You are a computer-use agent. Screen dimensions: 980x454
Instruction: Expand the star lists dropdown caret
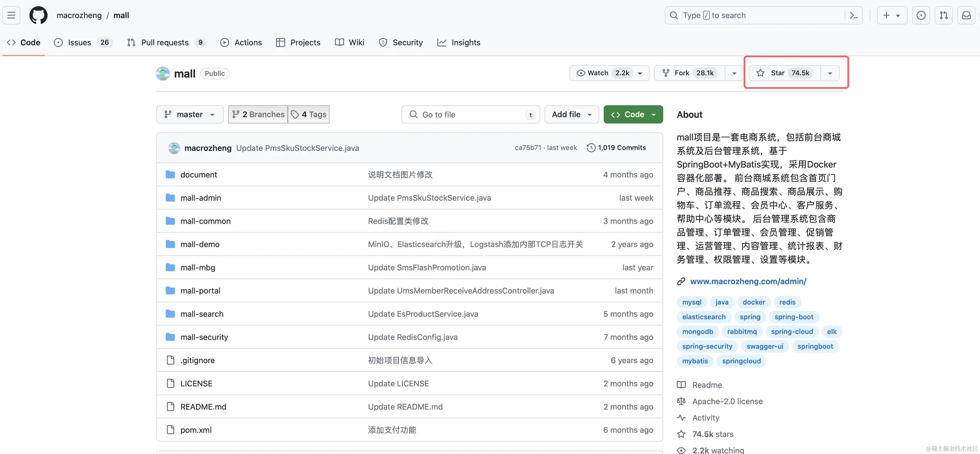coord(830,73)
